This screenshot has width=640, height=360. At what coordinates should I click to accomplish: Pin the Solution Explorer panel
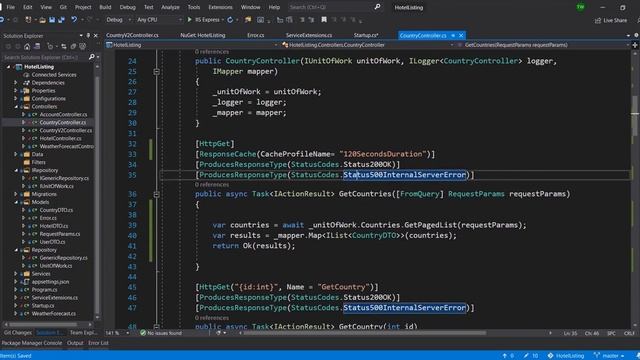point(88,36)
